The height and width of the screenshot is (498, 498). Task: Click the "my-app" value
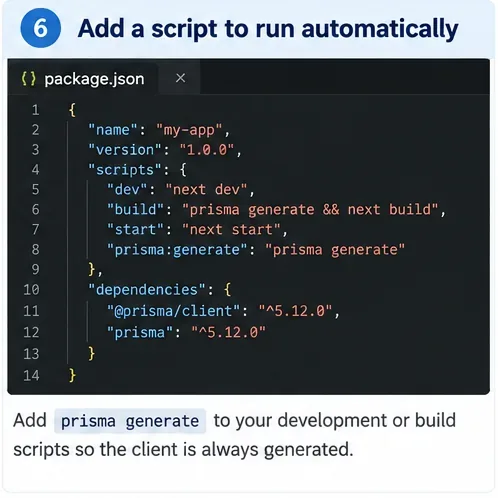[x=189, y=130]
